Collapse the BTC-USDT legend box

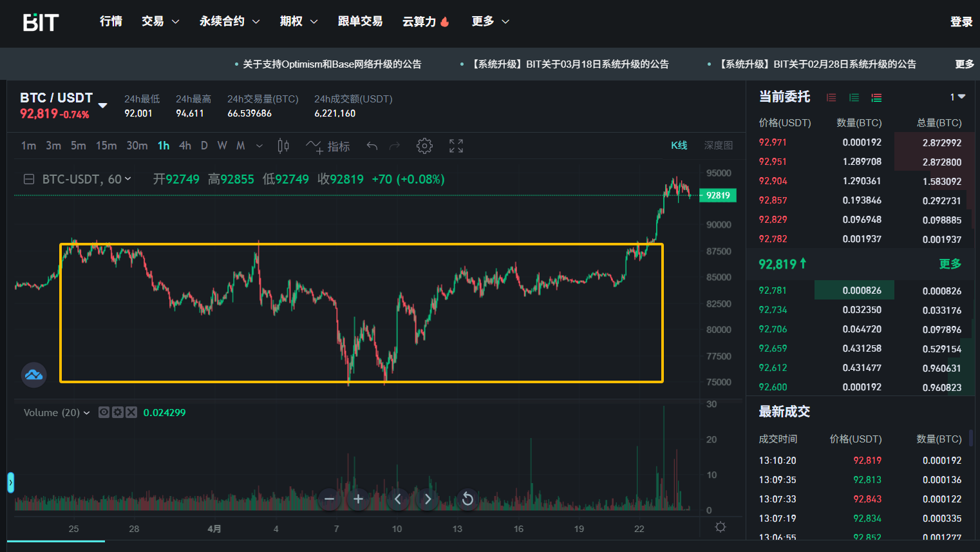pos(29,179)
